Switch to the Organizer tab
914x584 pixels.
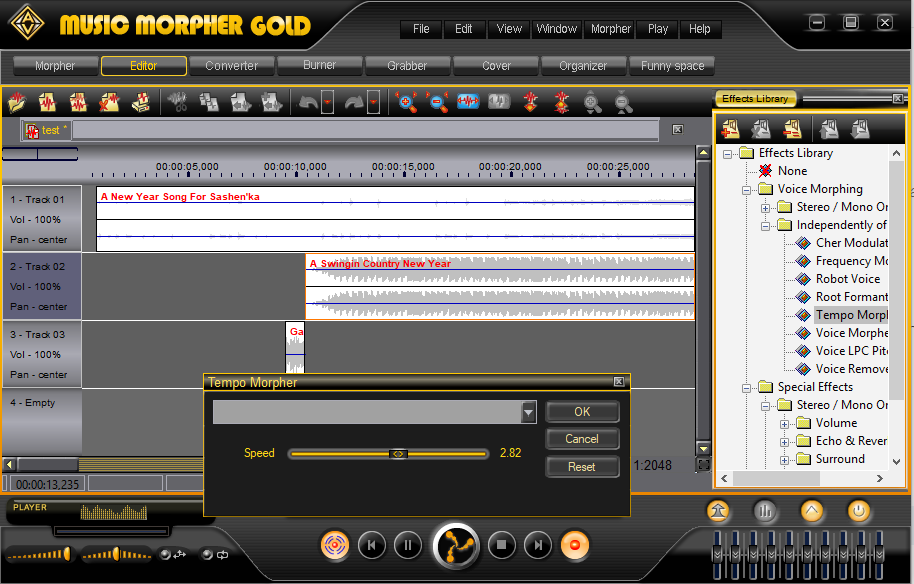[x=583, y=66]
